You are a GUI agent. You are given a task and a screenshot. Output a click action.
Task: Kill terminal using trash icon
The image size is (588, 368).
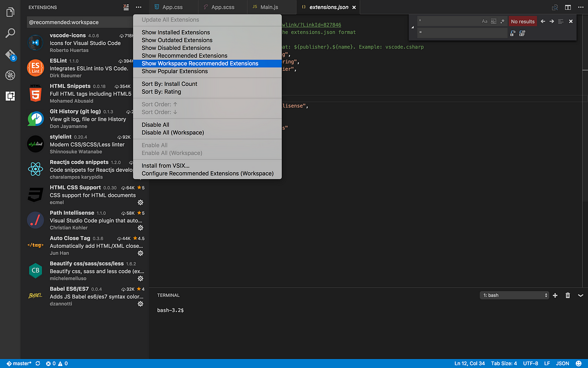click(x=568, y=295)
